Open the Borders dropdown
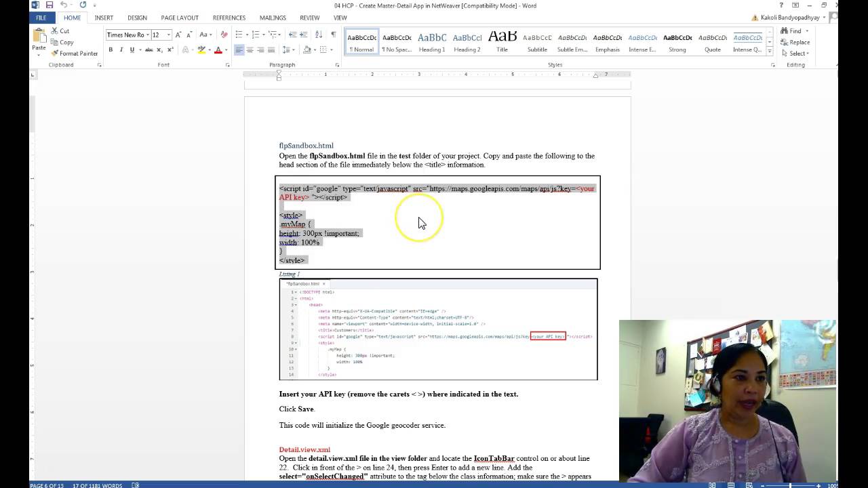 click(331, 49)
